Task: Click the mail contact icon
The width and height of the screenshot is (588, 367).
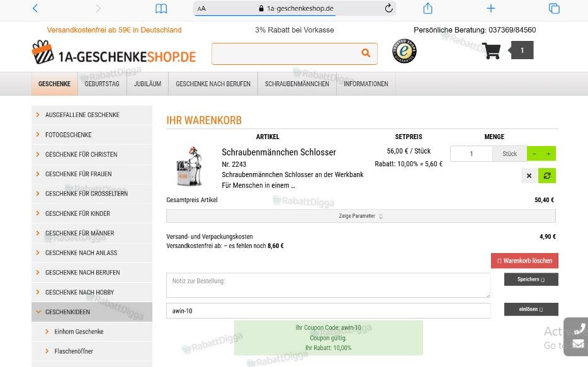Action: (x=579, y=343)
